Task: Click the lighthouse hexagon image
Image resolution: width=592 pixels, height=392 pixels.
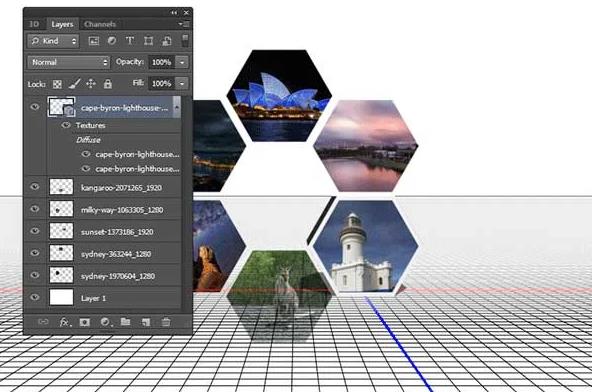Action: [x=365, y=246]
